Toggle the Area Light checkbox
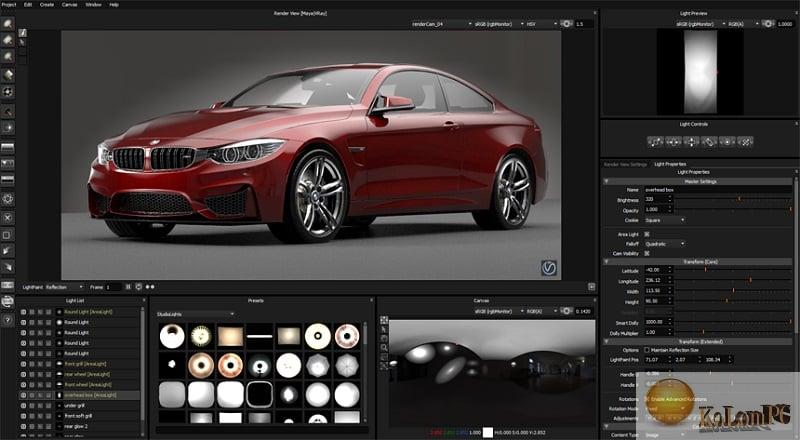This screenshot has height=440, width=800. 646,234
